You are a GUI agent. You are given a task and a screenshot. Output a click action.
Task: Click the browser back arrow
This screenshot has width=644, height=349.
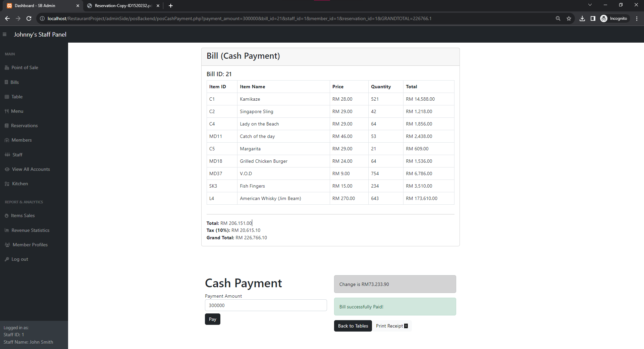coord(7,18)
